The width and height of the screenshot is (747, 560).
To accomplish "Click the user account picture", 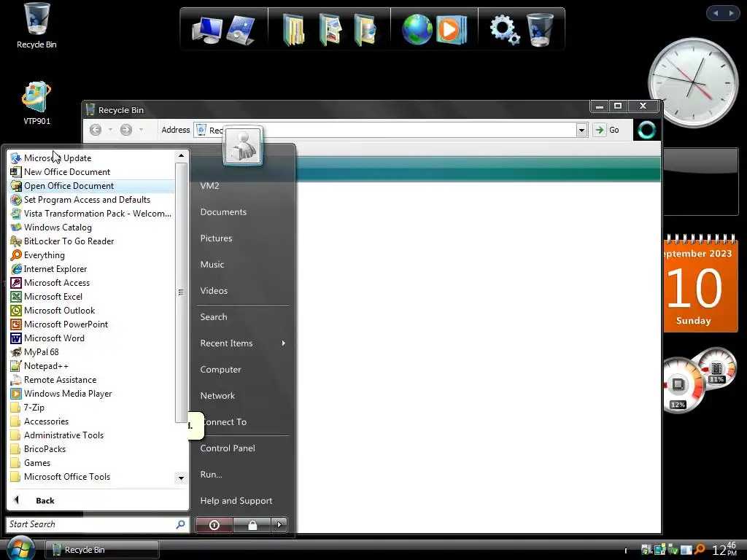I will (243, 146).
